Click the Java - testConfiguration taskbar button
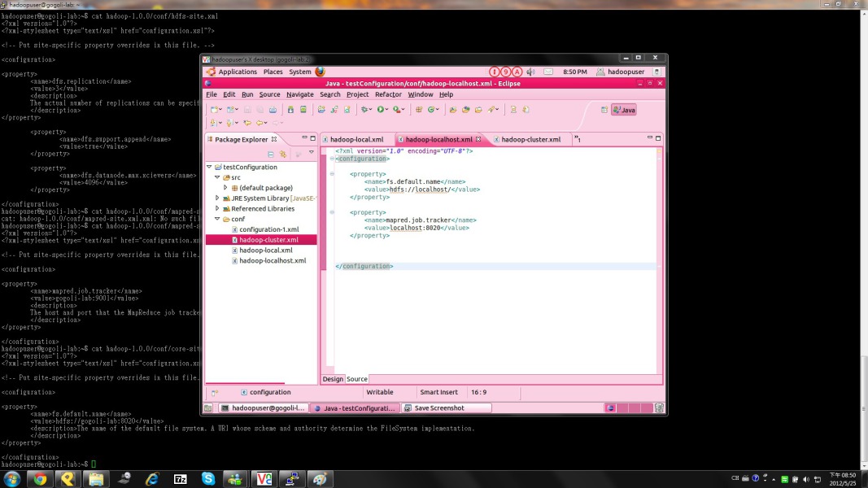This screenshot has height=488, width=868. pyautogui.click(x=355, y=408)
